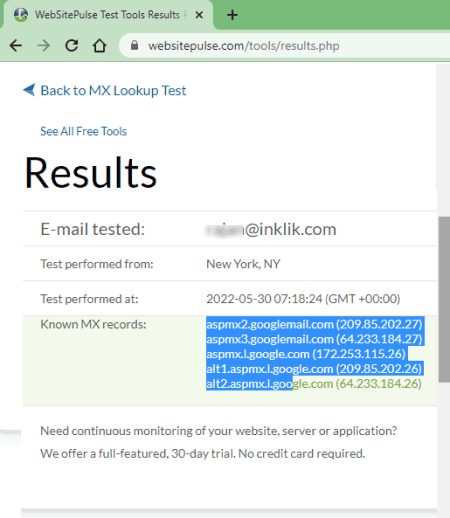Click the 30-day trial offer text
Viewport: 450px width, 518px height.
click(203, 454)
